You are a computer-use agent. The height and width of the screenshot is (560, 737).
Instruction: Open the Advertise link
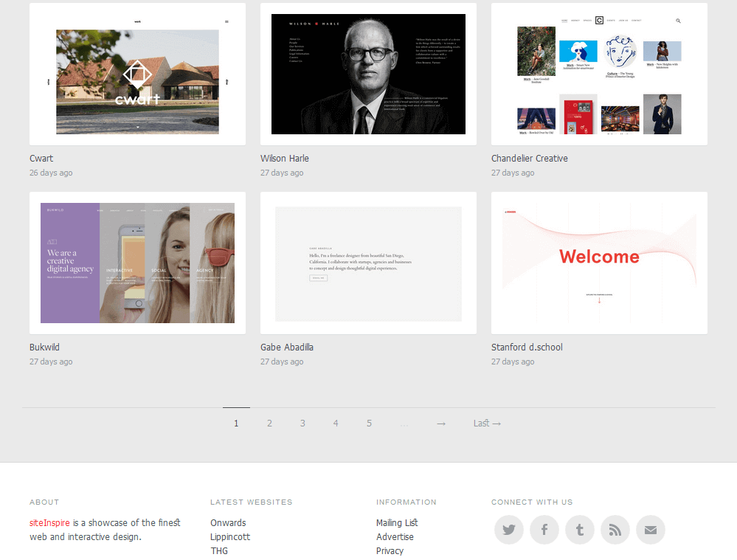395,537
